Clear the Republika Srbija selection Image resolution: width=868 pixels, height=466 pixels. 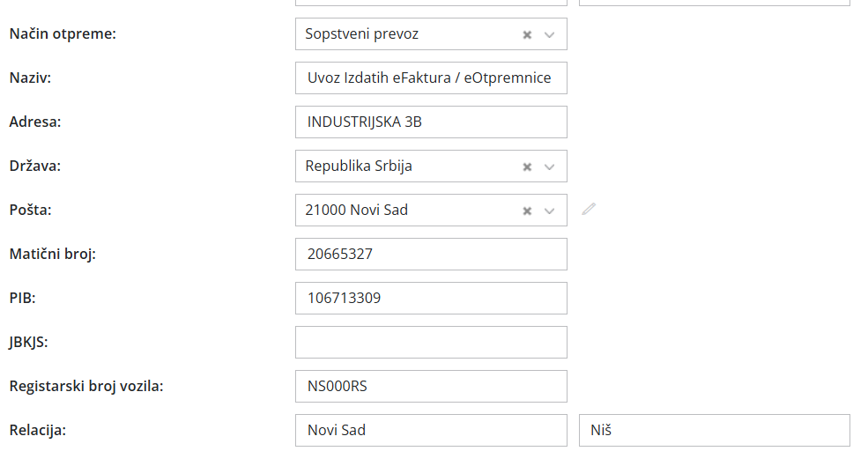click(x=527, y=166)
